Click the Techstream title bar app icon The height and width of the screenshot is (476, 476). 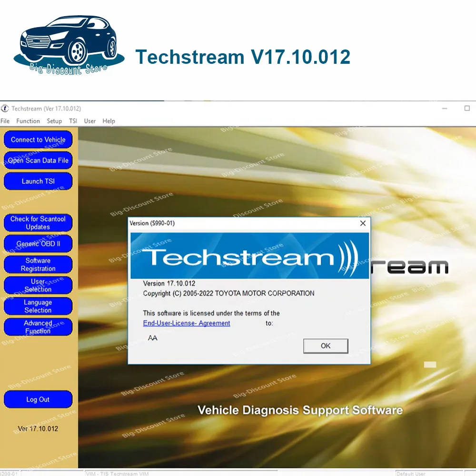5,109
